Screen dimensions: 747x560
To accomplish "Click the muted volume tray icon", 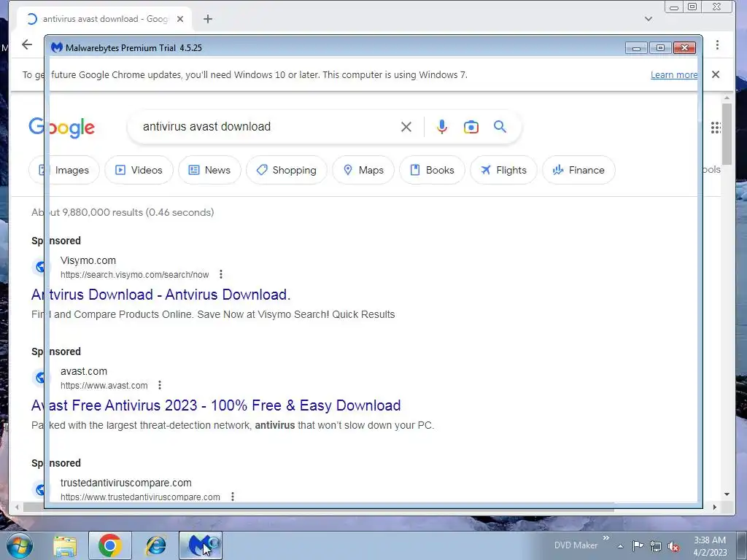I will (673, 545).
